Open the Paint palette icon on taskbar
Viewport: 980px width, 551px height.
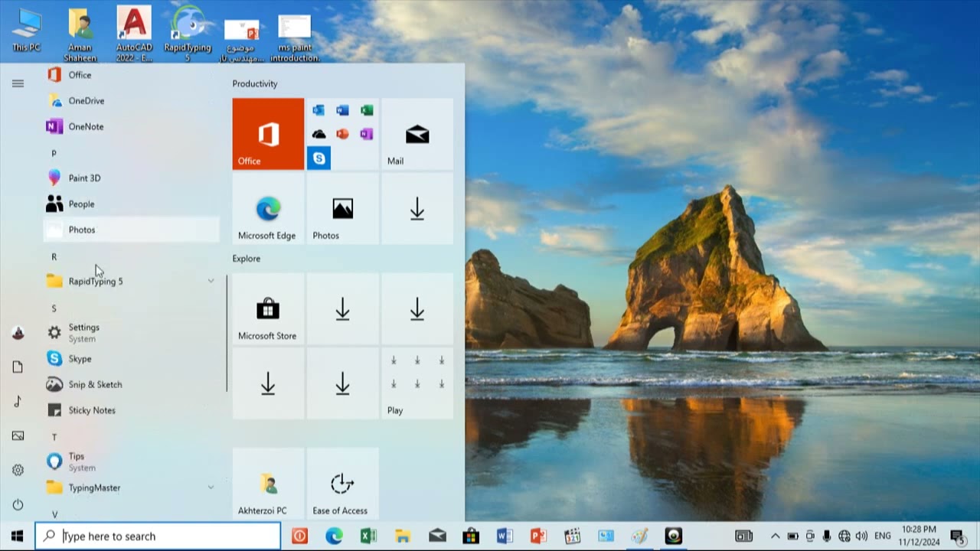pyautogui.click(x=639, y=536)
